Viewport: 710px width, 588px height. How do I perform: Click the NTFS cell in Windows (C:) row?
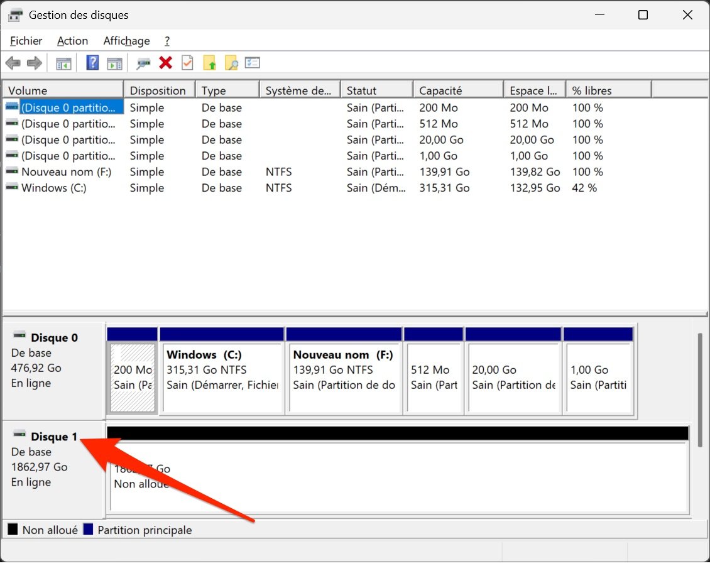tap(278, 187)
